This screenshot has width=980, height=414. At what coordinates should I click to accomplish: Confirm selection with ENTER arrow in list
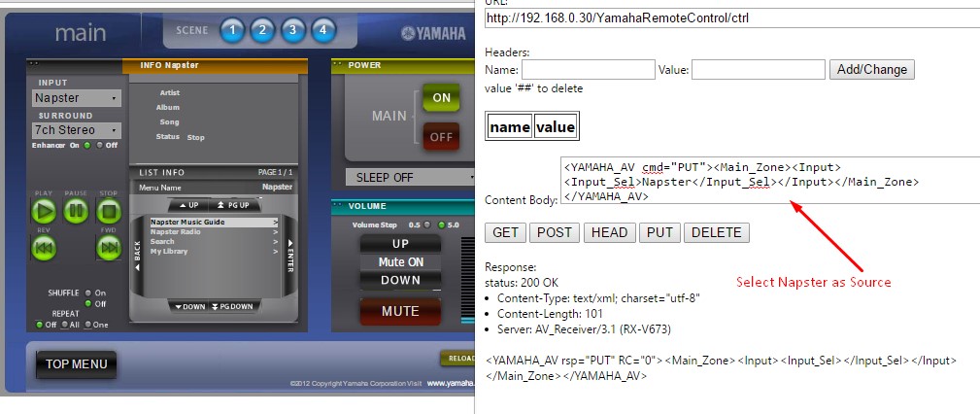[x=290, y=256]
